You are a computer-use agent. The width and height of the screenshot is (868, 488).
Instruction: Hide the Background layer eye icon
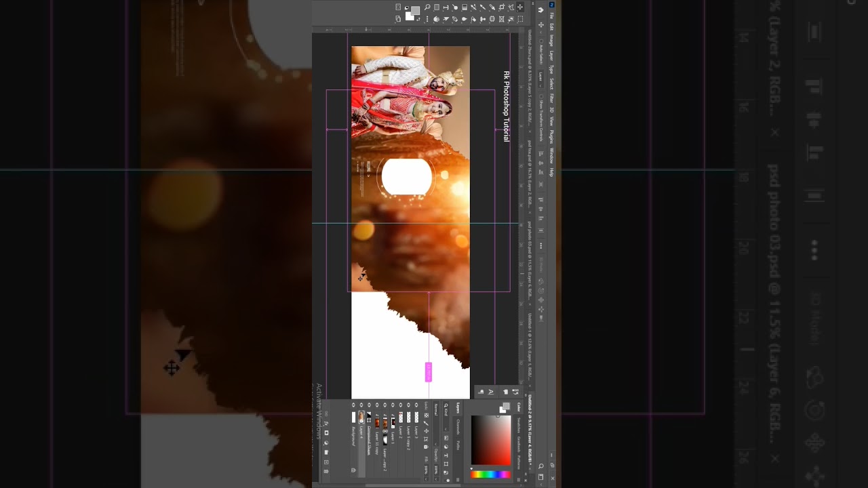pyautogui.click(x=353, y=405)
